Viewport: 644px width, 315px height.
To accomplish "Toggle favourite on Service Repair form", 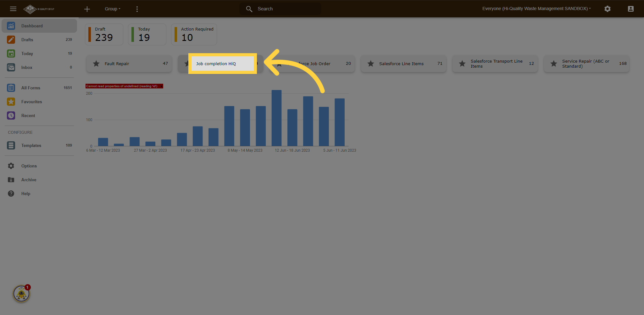I will point(554,64).
